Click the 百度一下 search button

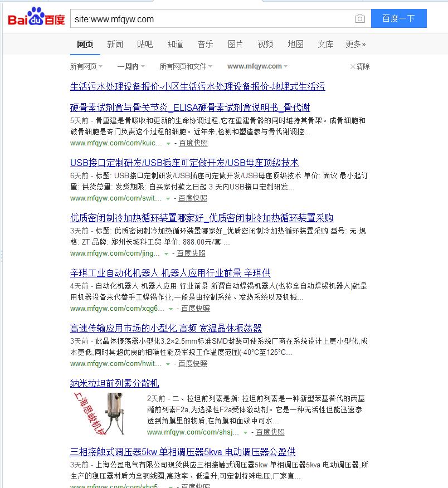398,18
